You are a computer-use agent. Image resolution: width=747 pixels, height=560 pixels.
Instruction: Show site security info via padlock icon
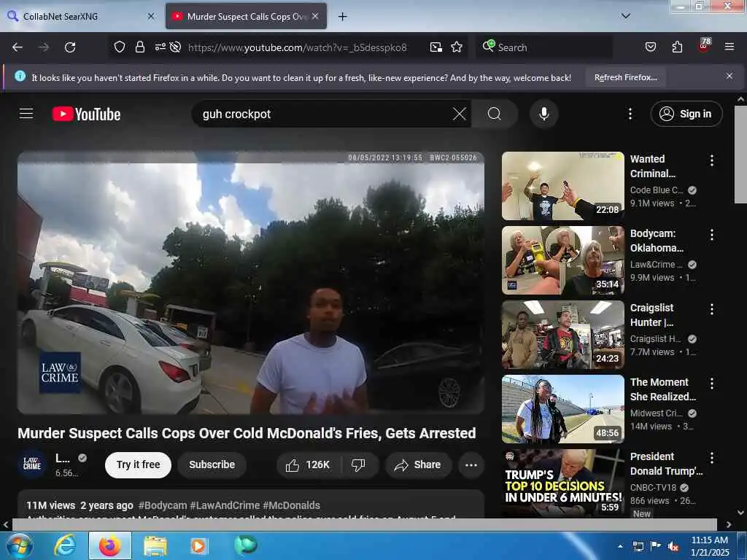139,47
